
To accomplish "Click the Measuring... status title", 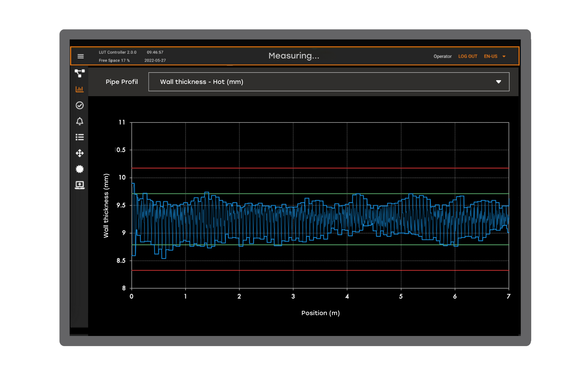I will click(294, 56).
